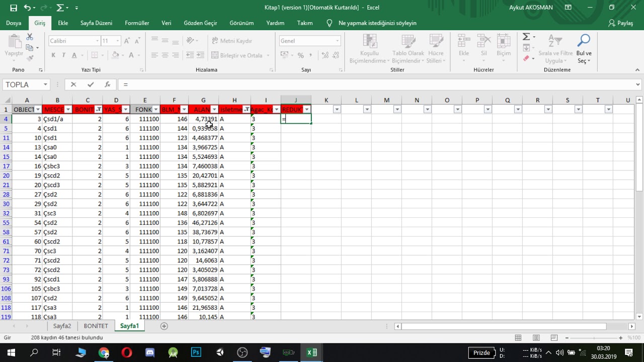The image size is (644, 362).
Task: Switch to the Sayfa2 sheet tab
Action: pyautogui.click(x=62, y=326)
